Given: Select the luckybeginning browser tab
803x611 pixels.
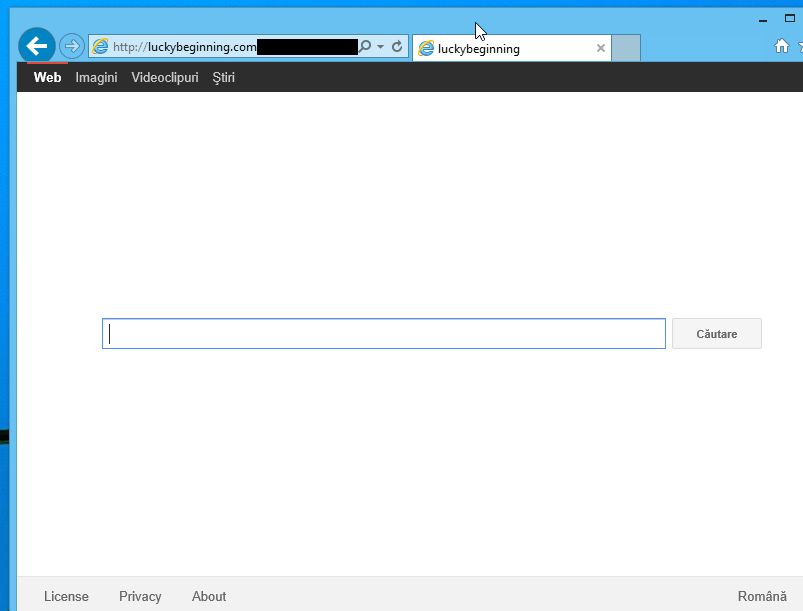Looking at the screenshot, I should click(490, 47).
